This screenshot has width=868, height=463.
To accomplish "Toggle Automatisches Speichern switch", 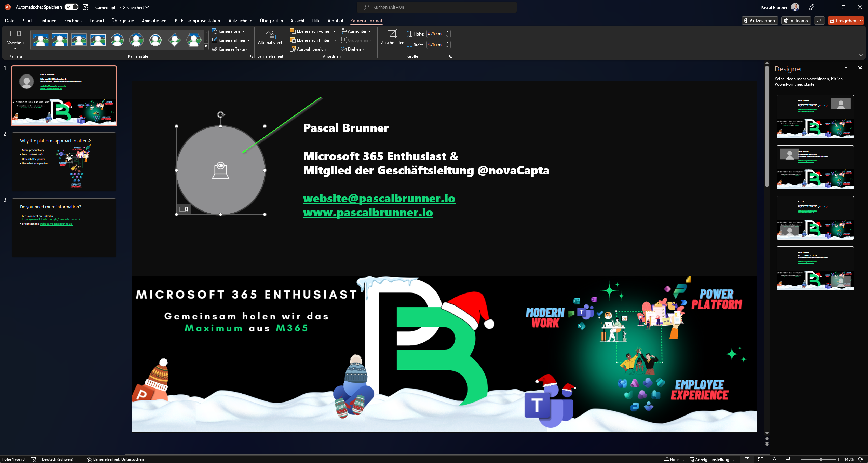I will pos(71,7).
